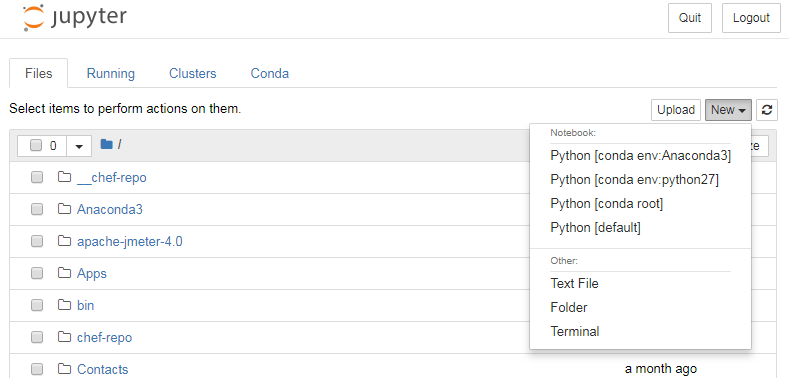This screenshot has width=789, height=378.
Task: Click the apache-jmeter-4.0 folder icon
Action: coord(64,241)
